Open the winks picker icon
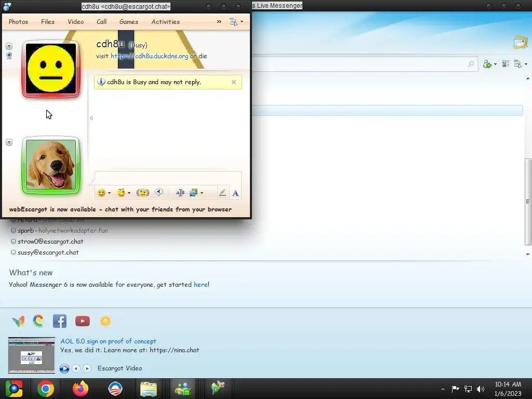 (121, 193)
